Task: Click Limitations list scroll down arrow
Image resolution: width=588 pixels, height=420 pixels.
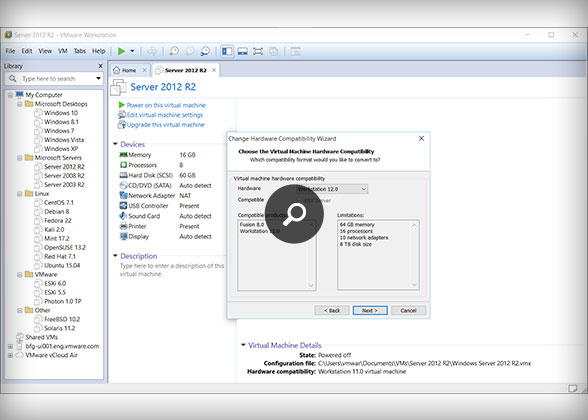Action: pyautogui.click(x=414, y=285)
